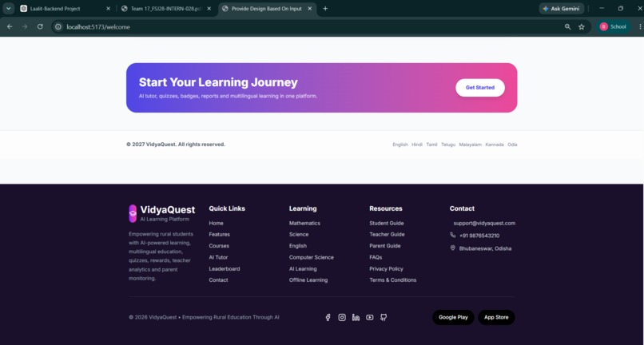Open the zoom magnifier icon in address bar

point(567,26)
